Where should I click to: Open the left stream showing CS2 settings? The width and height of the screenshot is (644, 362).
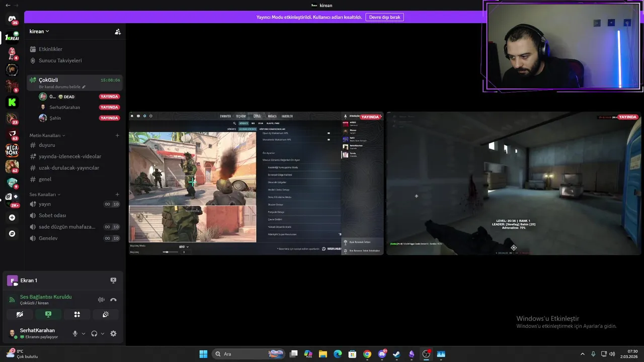click(256, 183)
